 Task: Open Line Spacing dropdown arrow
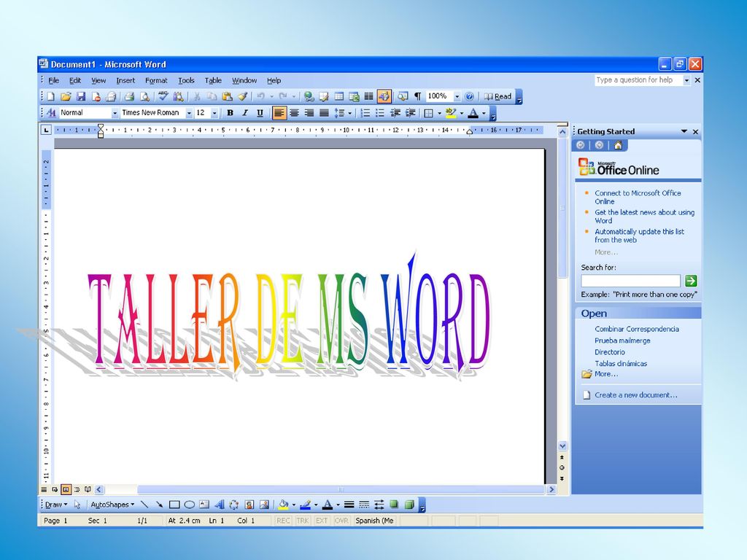(349, 113)
